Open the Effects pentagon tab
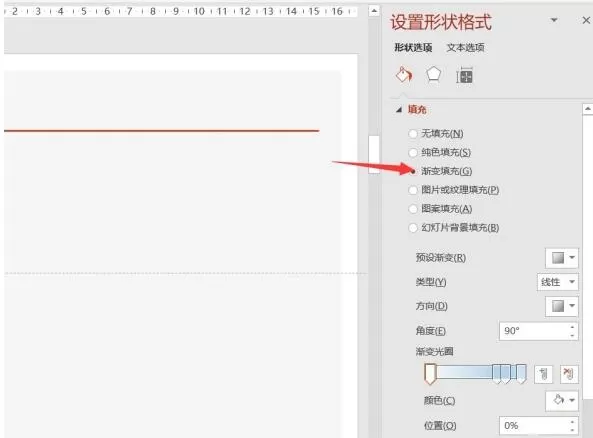 tap(433, 75)
